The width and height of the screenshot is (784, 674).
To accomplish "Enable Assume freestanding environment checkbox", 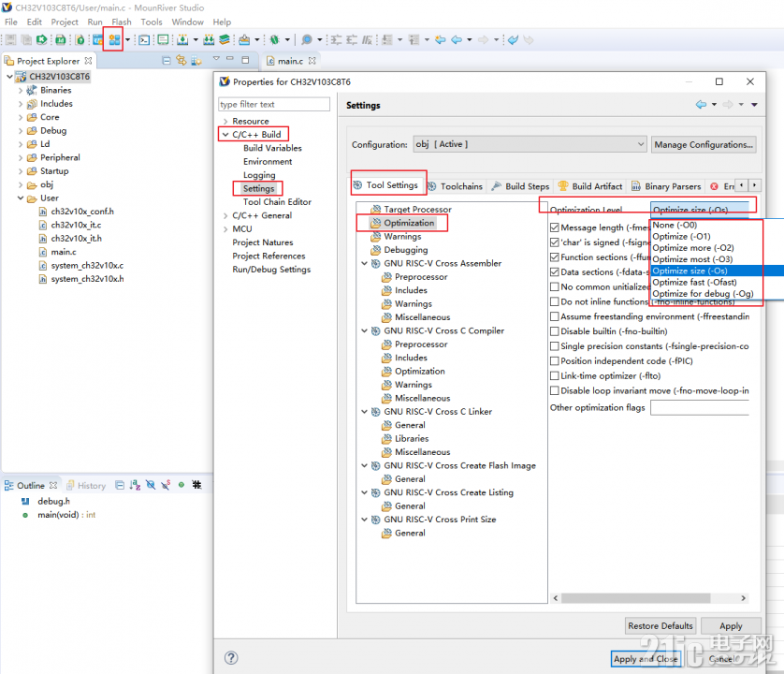I will (x=554, y=316).
